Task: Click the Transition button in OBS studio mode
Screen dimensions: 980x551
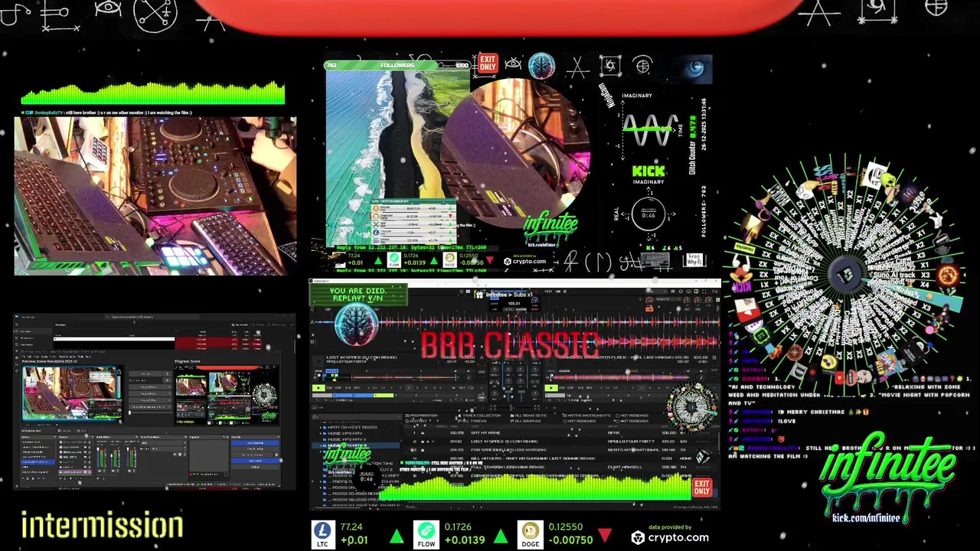Action: pos(145,374)
